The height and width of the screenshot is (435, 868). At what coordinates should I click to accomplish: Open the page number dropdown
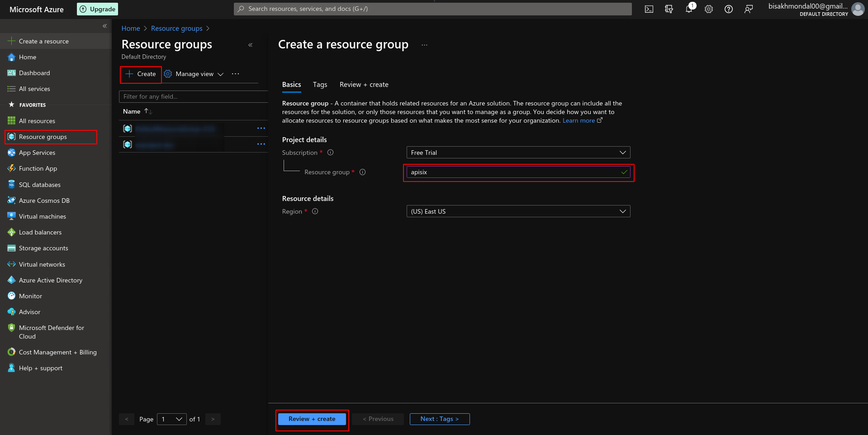pyautogui.click(x=172, y=419)
